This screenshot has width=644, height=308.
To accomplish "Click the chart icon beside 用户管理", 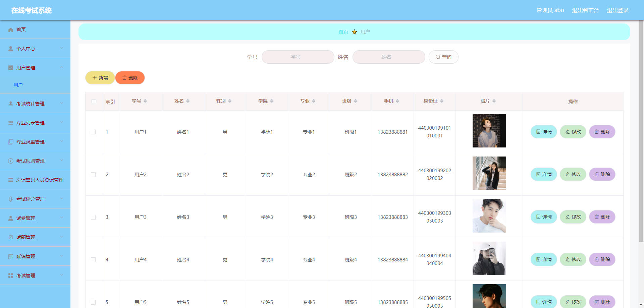I will point(11,68).
